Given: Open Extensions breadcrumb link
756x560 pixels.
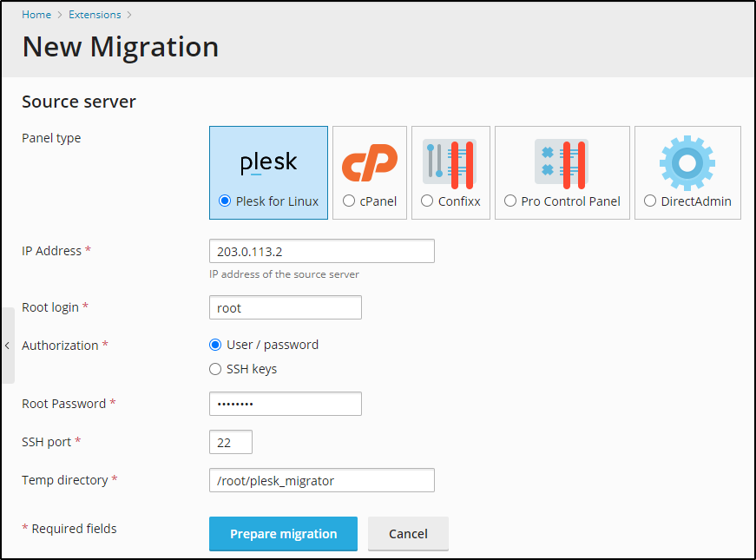Looking at the screenshot, I should pyautogui.click(x=95, y=15).
